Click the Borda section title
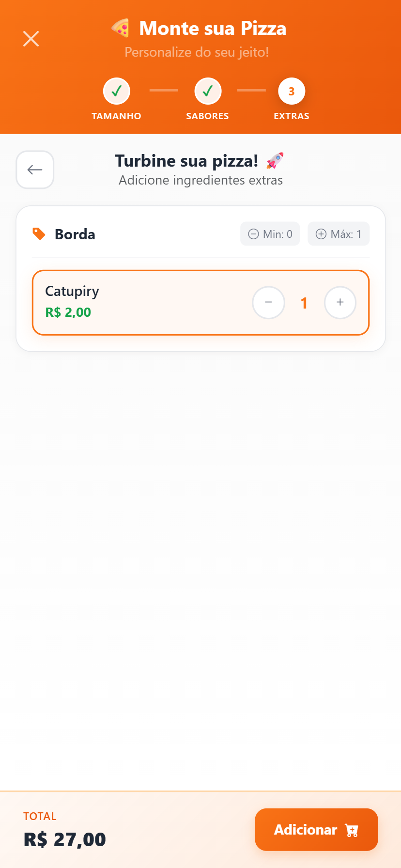The width and height of the screenshot is (401, 868). pyautogui.click(x=75, y=234)
